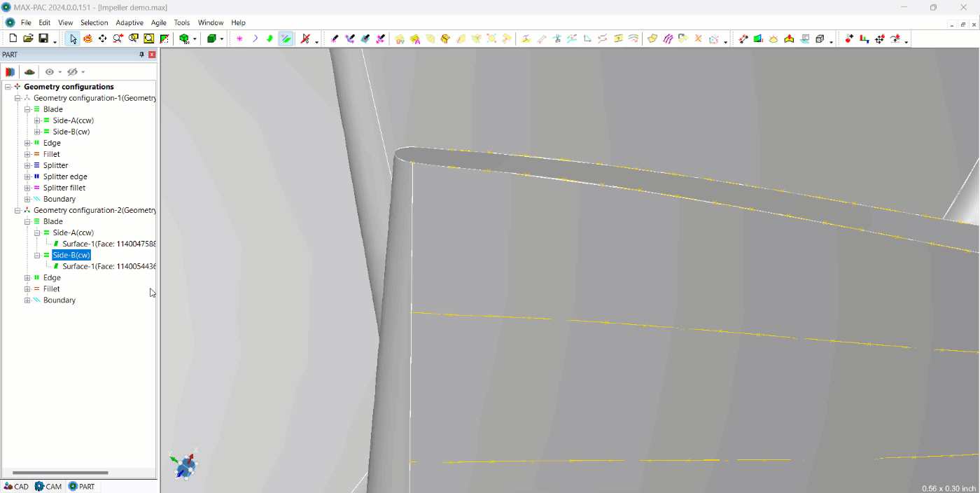
Task: Switch to the CAM tab
Action: 48,486
